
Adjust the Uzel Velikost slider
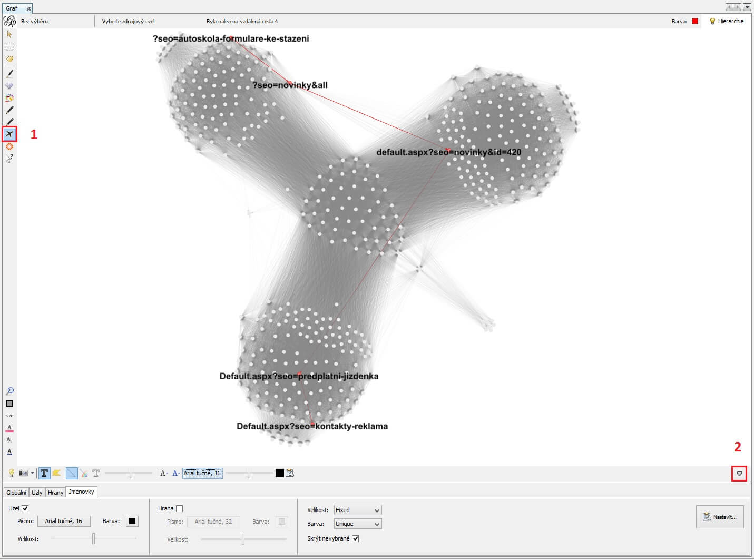click(x=94, y=538)
